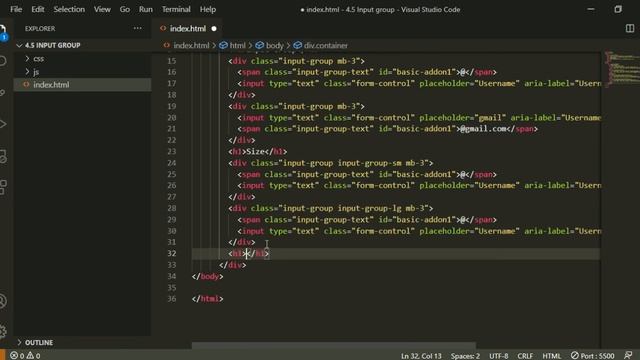Click the body symbol icon in breadcrumb

tap(260, 45)
